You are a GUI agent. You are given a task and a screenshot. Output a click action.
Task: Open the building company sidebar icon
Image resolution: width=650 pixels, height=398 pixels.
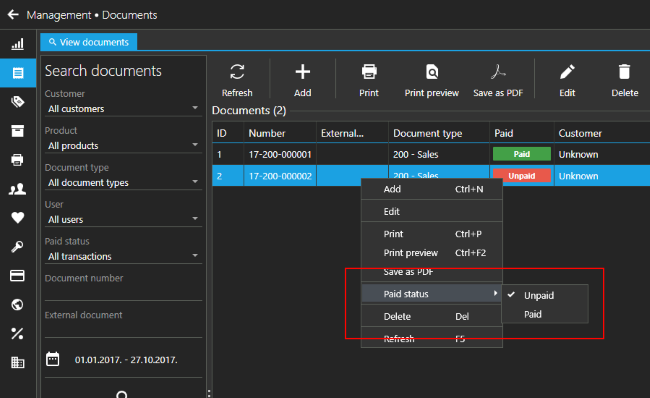[17, 362]
